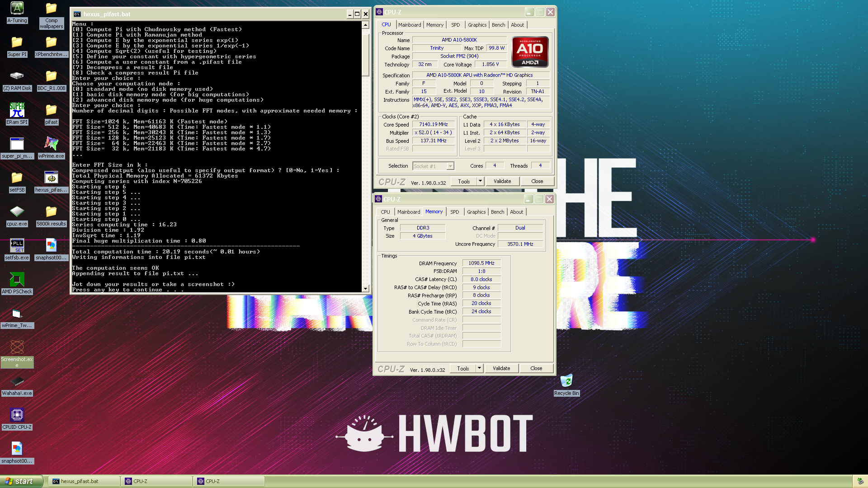The image size is (868, 488).
Task: Open the A-Tuning desktop icon
Action: coord(17,12)
